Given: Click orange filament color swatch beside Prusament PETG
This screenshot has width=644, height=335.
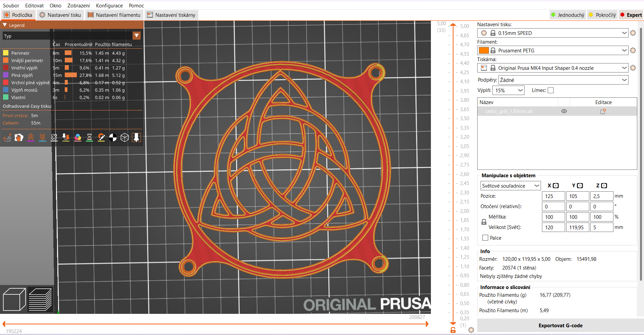Looking at the screenshot, I should (x=484, y=50).
